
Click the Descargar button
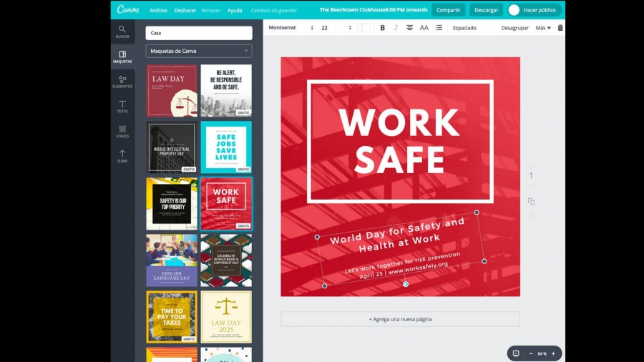tap(486, 10)
